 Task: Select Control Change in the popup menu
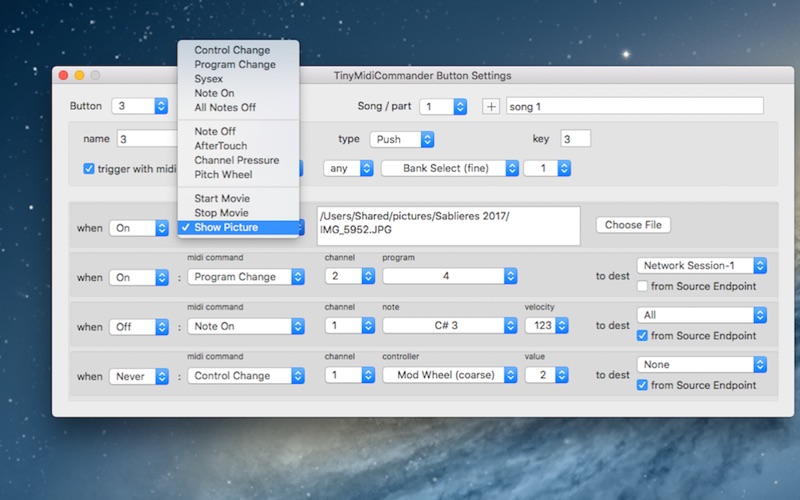coord(238,50)
